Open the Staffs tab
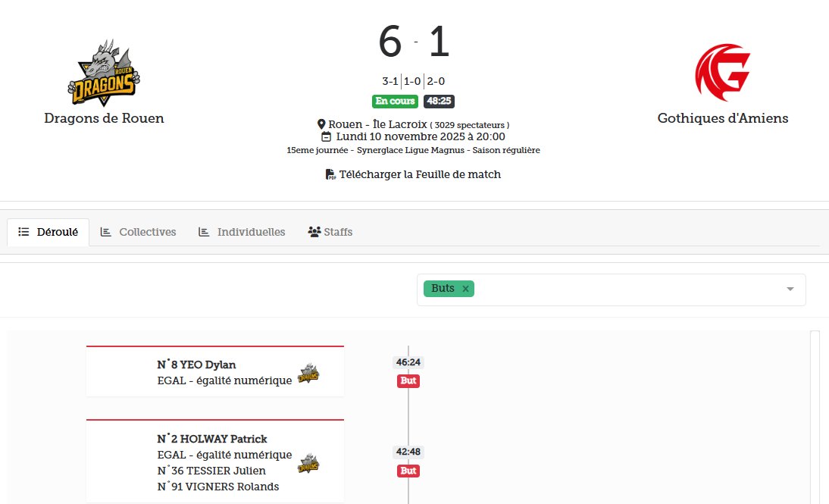The image size is (829, 504). coord(330,232)
